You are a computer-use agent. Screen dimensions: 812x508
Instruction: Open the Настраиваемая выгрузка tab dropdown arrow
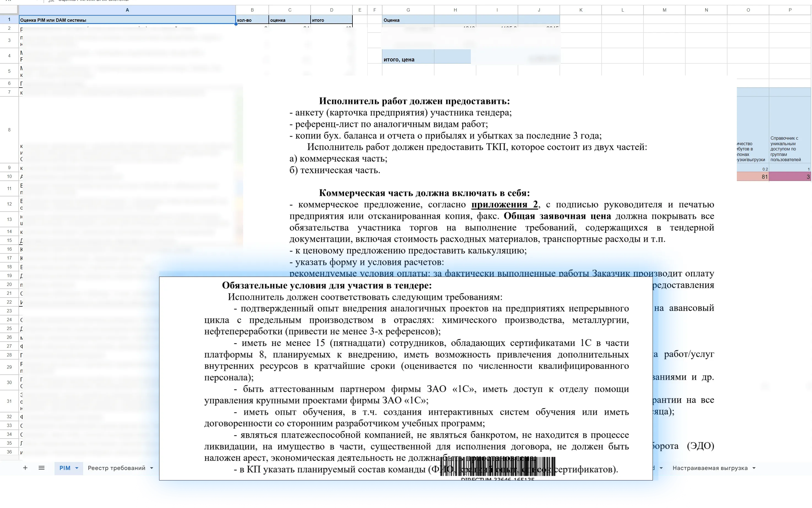coord(754,468)
